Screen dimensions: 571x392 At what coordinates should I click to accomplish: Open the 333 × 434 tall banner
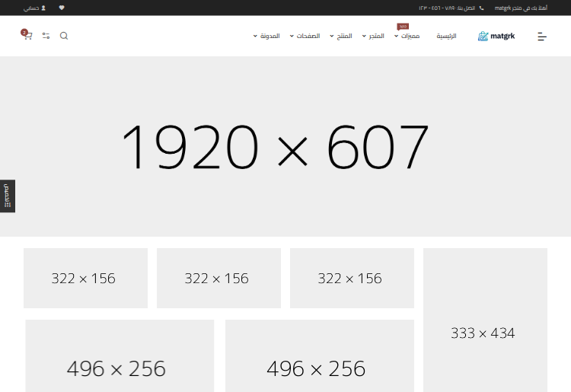point(485,320)
